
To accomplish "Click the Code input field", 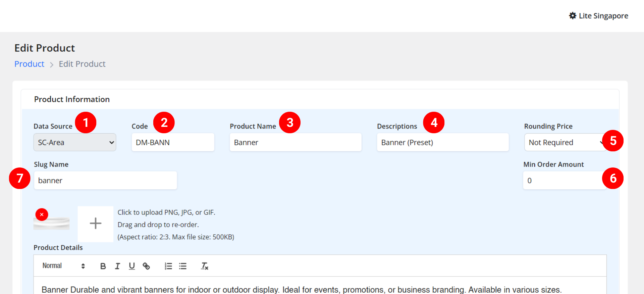I will point(173,142).
